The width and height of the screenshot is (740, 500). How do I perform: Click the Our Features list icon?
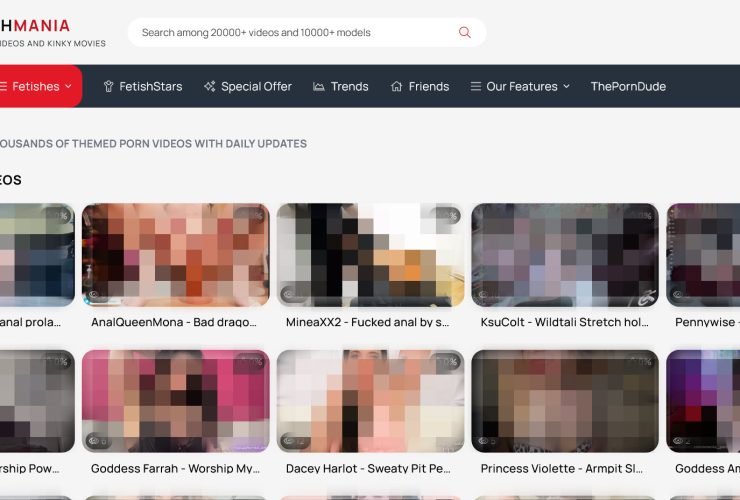(476, 87)
